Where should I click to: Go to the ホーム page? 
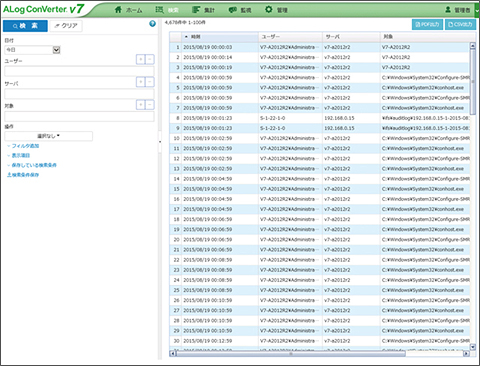click(128, 10)
